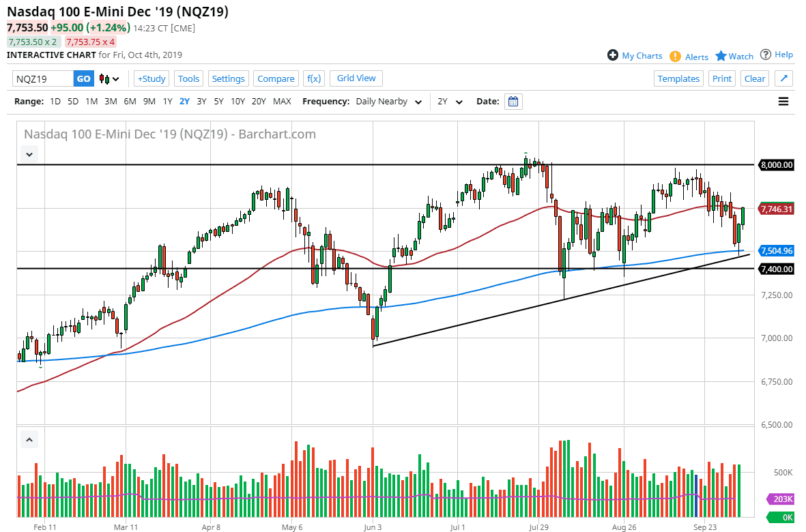The width and height of the screenshot is (806, 532).
Task: Open Alerts via the orange exclamation icon
Action: click(x=676, y=56)
